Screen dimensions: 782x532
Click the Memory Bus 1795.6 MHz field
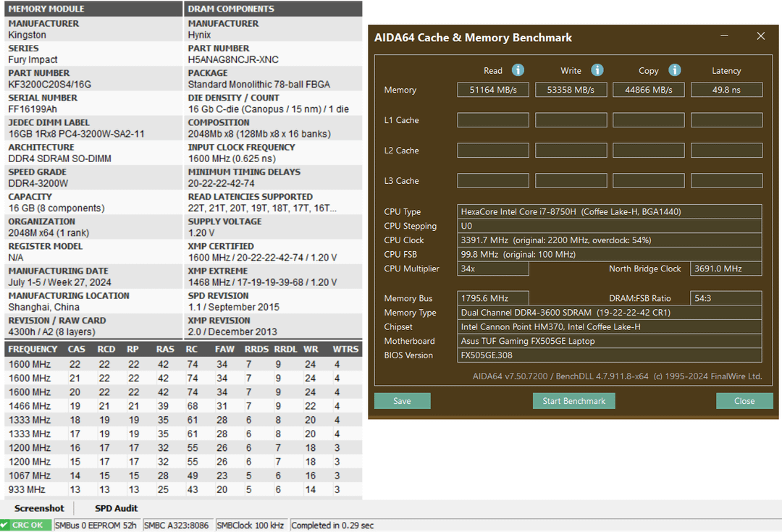click(493, 298)
